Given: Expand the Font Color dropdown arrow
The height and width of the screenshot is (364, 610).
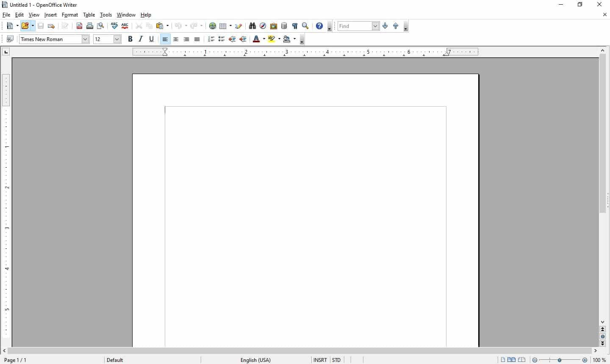Looking at the screenshot, I should tap(264, 39).
